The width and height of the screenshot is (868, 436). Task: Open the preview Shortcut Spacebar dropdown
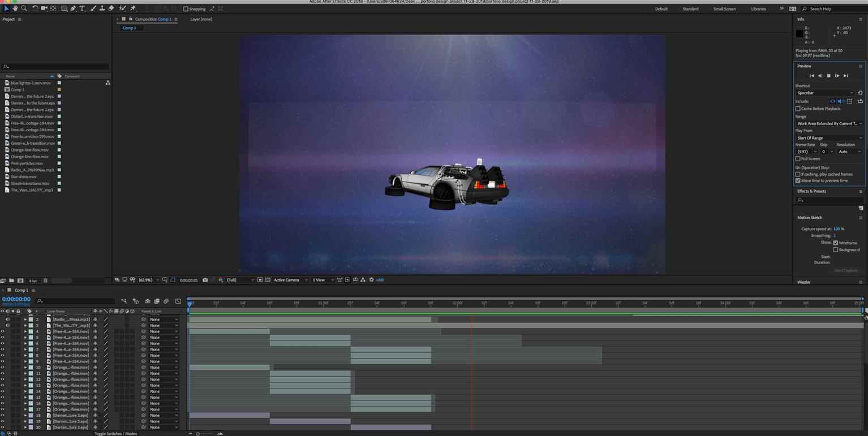[x=825, y=93]
